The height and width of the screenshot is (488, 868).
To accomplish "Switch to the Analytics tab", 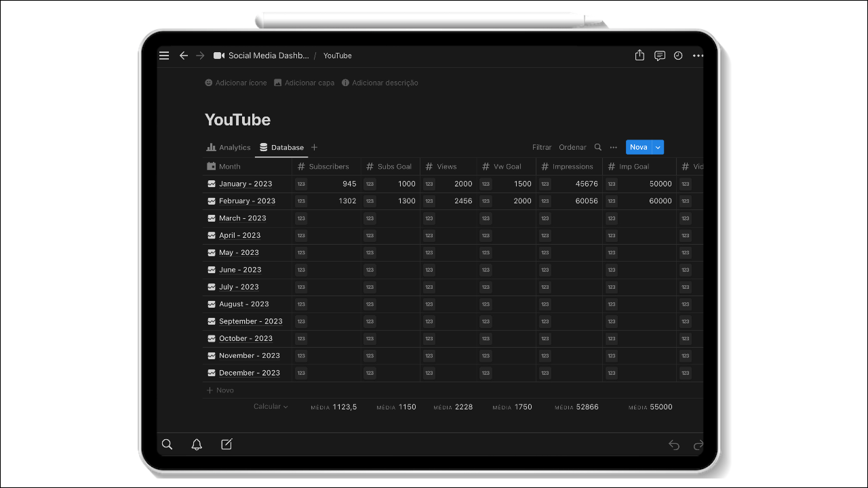I will click(x=229, y=147).
